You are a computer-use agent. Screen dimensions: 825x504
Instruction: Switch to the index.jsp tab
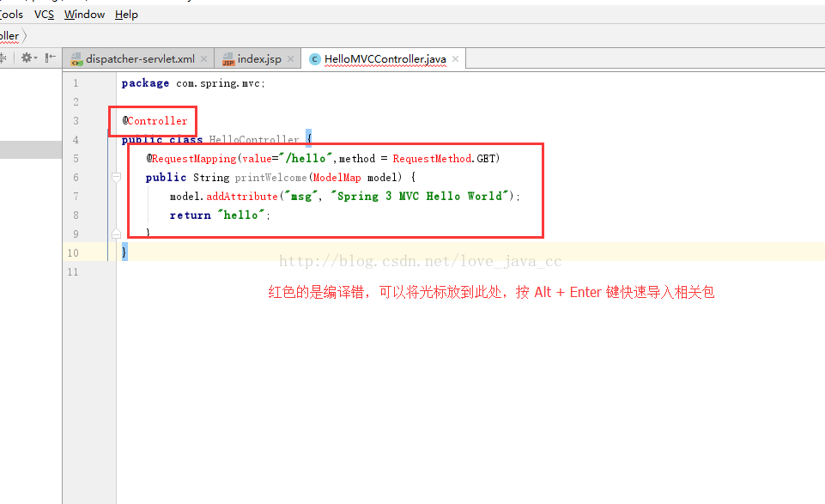(258, 59)
